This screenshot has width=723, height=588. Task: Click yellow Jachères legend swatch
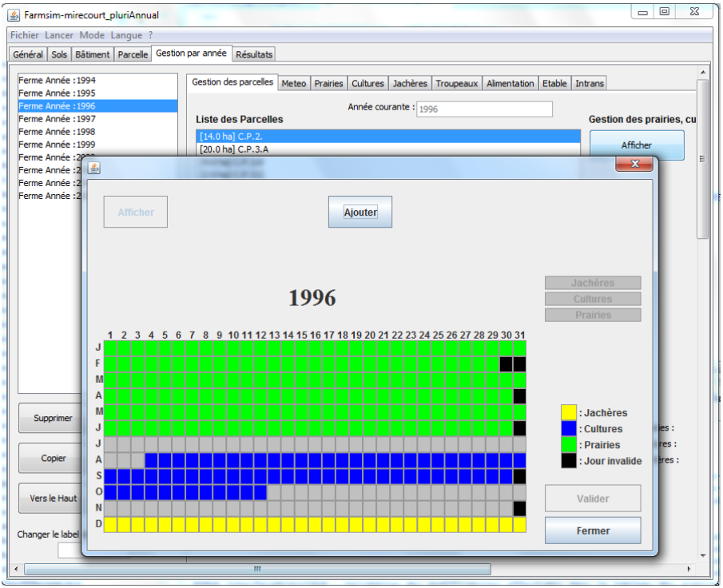click(x=569, y=413)
